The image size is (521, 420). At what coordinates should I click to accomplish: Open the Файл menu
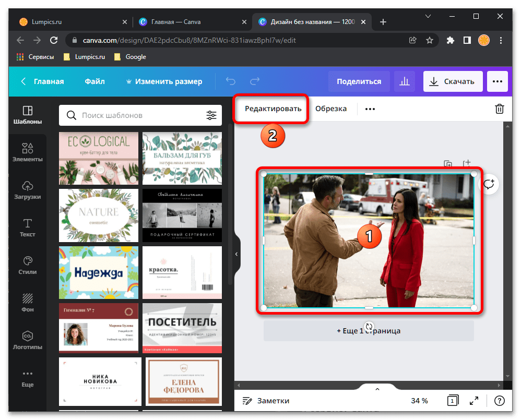click(x=94, y=81)
